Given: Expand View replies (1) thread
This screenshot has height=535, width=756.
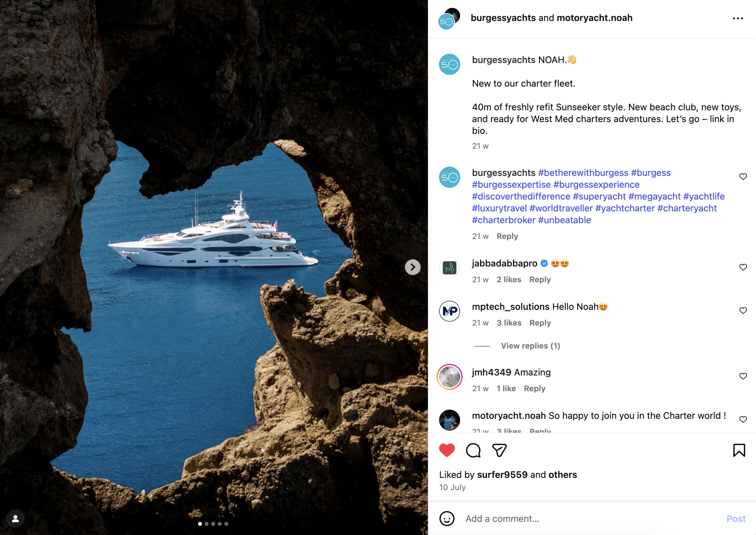Looking at the screenshot, I should [530, 346].
